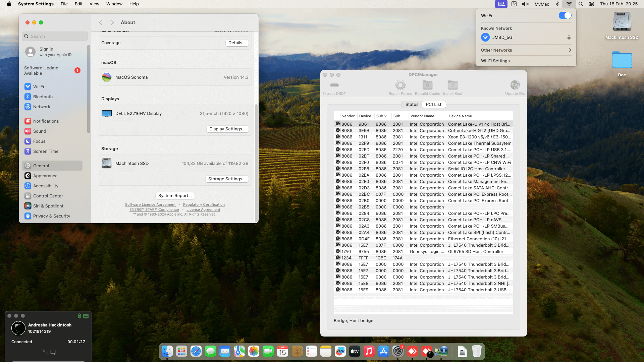Select the JMBD_5G known network
The image size is (644, 362).
coord(526,37)
